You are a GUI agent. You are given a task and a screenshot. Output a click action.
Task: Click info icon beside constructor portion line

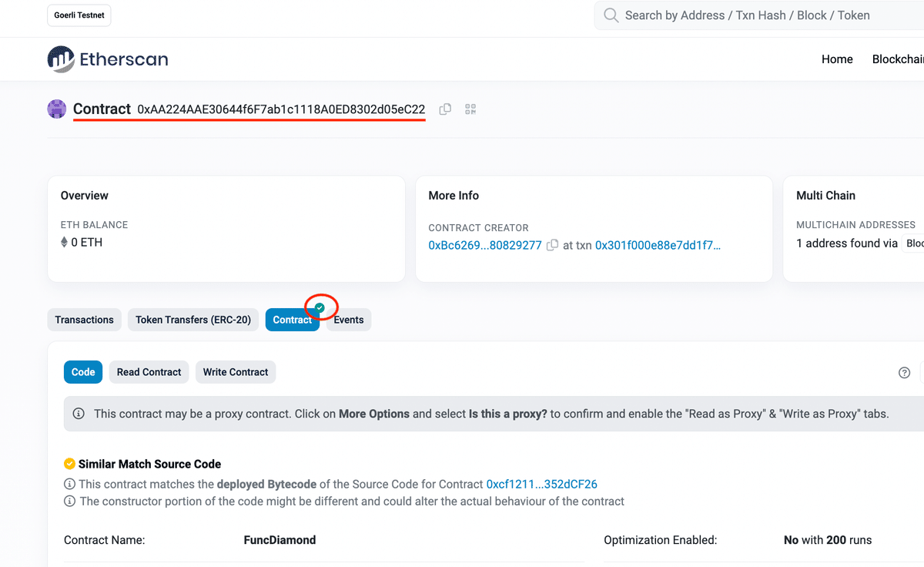pyautogui.click(x=70, y=502)
